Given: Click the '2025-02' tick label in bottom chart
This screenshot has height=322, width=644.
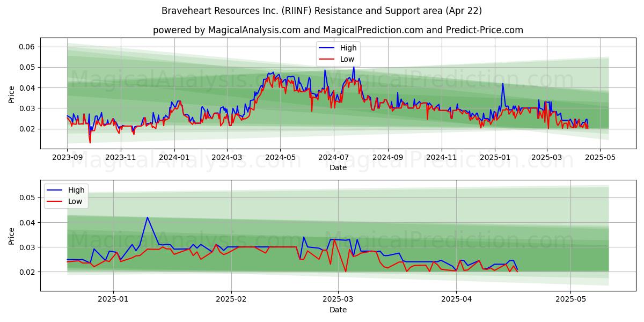Looking at the screenshot, I should (231, 300).
